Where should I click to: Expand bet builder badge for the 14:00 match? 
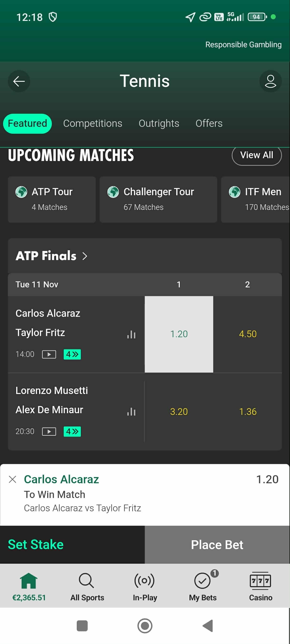click(x=72, y=354)
